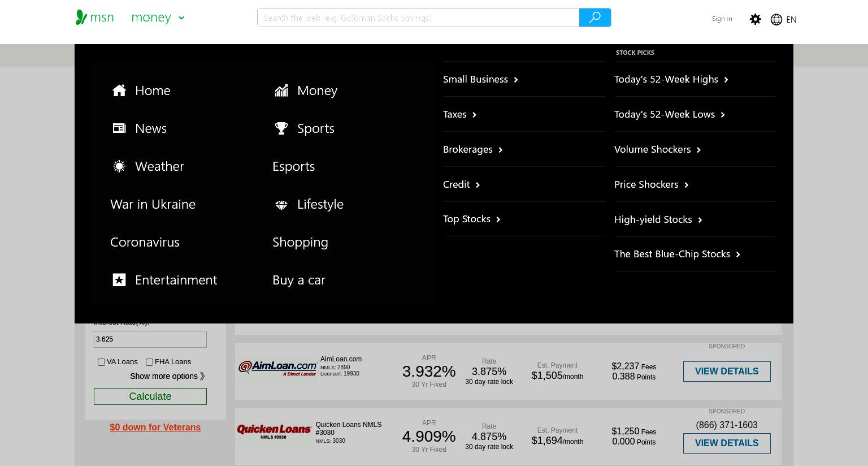The width and height of the screenshot is (868, 466).
Task: Expand Top Stocks chevron arrow
Action: (x=498, y=219)
